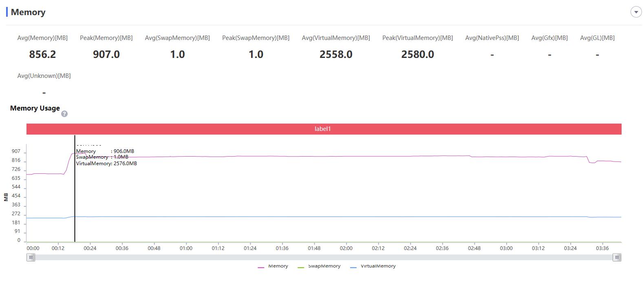Click the green SwapMemory legend line marker
This screenshot has width=644, height=281.
301,267
